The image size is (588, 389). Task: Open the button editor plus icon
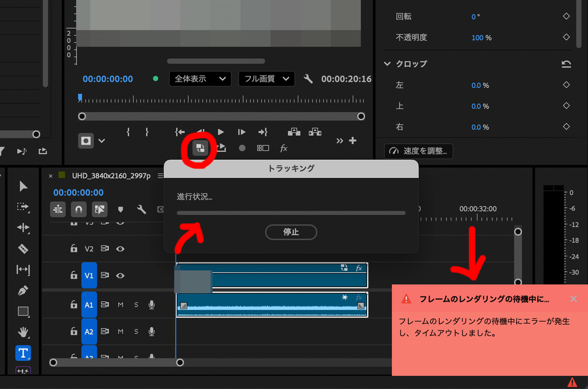[352, 141]
